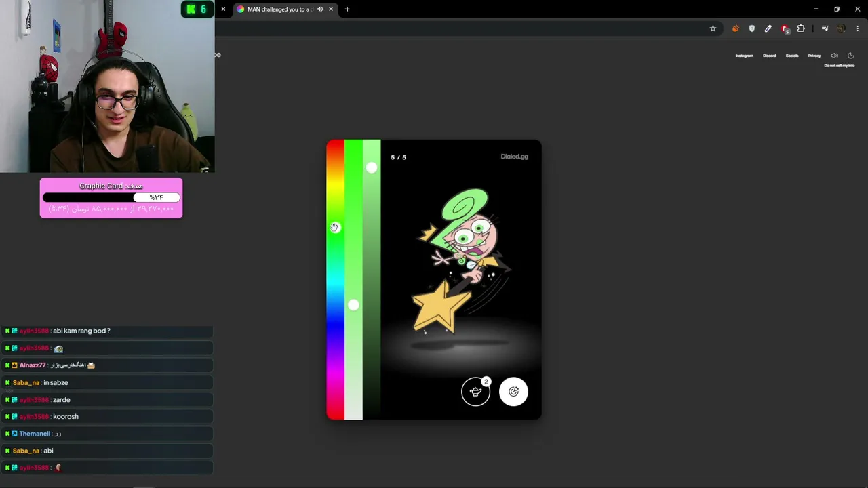Click the chat message "zarde"
Screen dimensions: 868x488
(62, 400)
